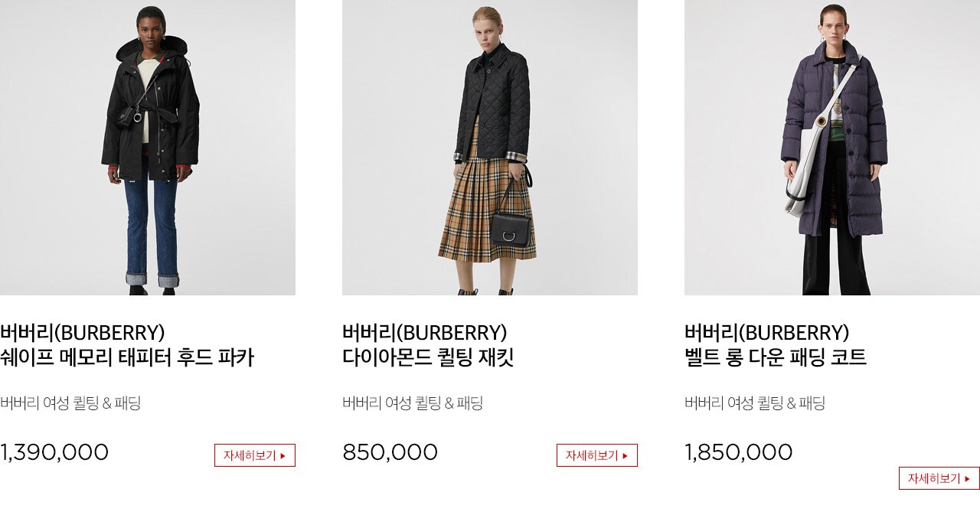Click the 1,850,000 price of down coat
This screenshot has height=528, width=980.
[739, 452]
